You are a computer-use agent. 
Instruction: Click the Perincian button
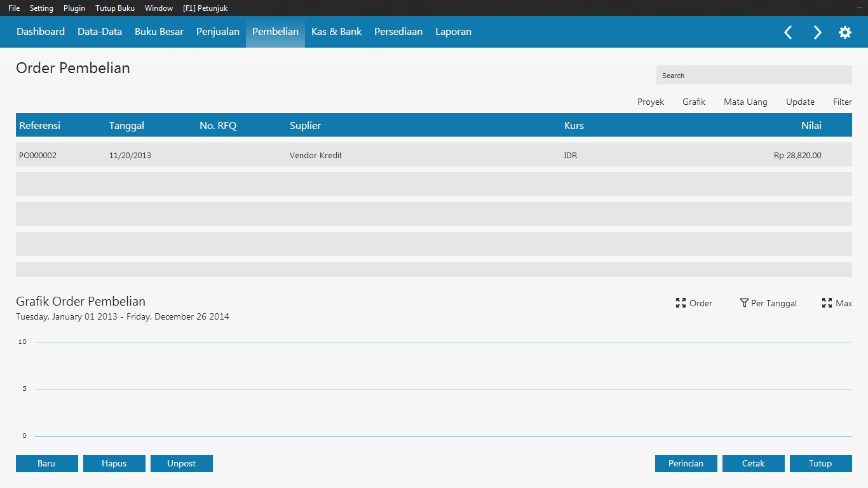pyautogui.click(x=686, y=463)
